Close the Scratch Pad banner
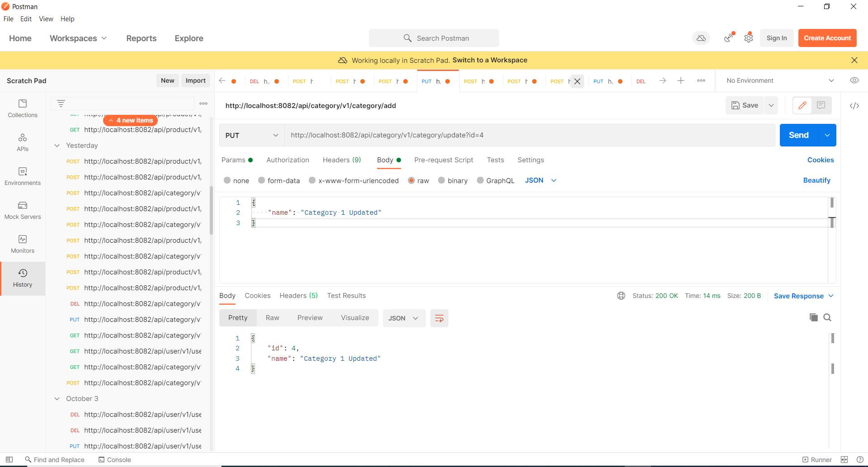Viewport: 868px width, 467px height. 854,60
